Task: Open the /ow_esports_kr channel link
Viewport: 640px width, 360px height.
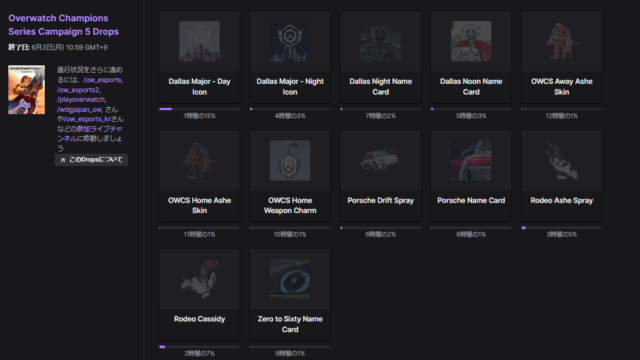Action: click(88, 119)
